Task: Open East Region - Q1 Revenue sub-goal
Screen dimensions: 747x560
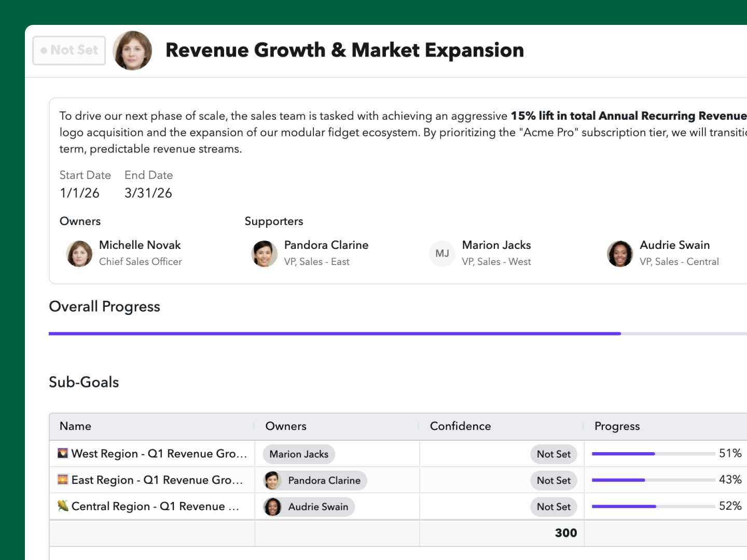Action: click(x=157, y=480)
